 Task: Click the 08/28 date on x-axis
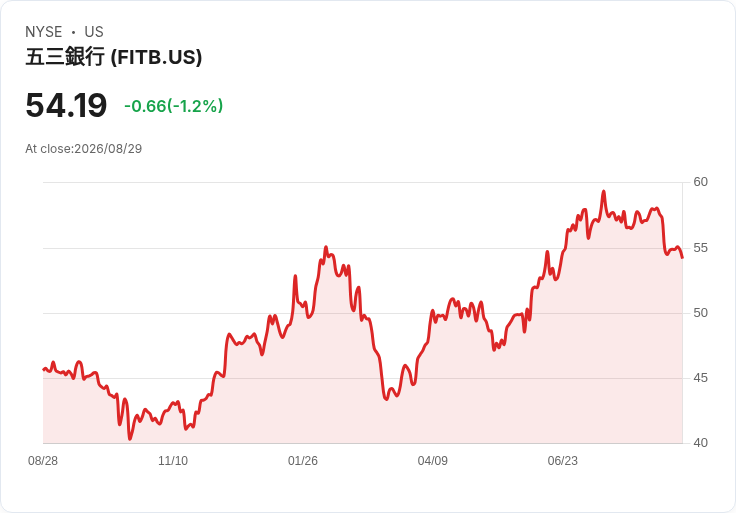[x=43, y=461]
